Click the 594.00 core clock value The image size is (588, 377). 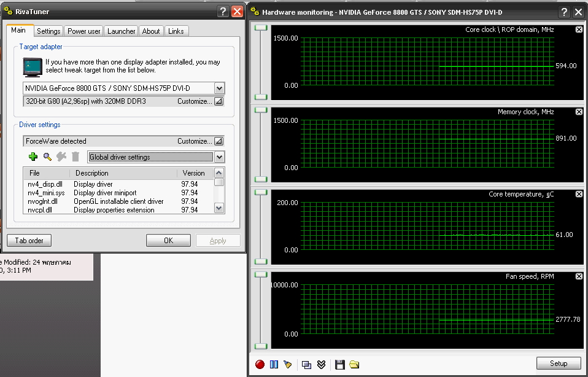(x=567, y=66)
